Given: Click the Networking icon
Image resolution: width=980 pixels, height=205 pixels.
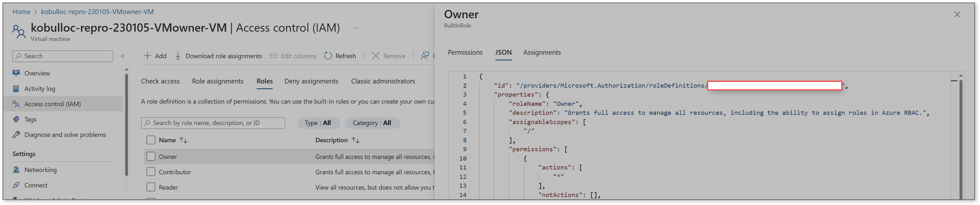Looking at the screenshot, I should (x=16, y=170).
